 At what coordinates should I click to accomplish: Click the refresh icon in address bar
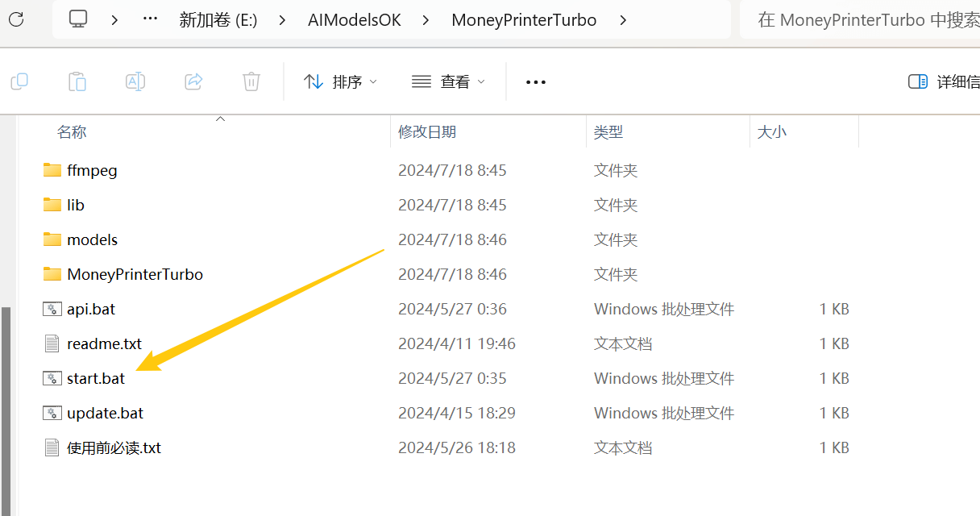pyautogui.click(x=15, y=19)
